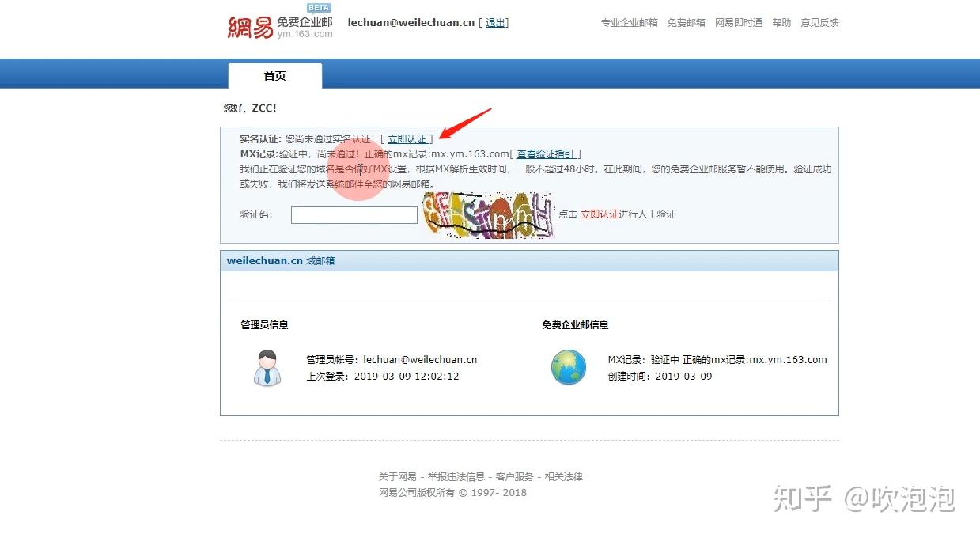Open the 帮助 link

781,23
